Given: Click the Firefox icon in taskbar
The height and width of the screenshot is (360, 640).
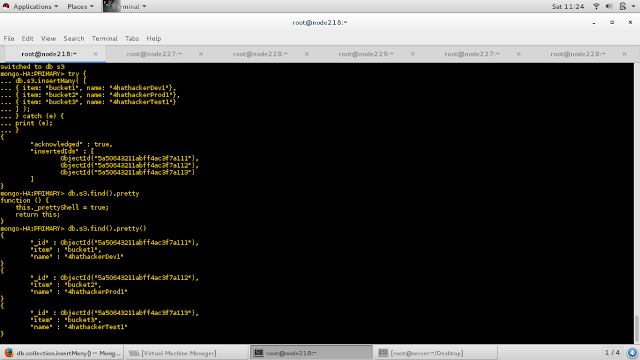Looking at the screenshot, I should (x=9, y=353).
